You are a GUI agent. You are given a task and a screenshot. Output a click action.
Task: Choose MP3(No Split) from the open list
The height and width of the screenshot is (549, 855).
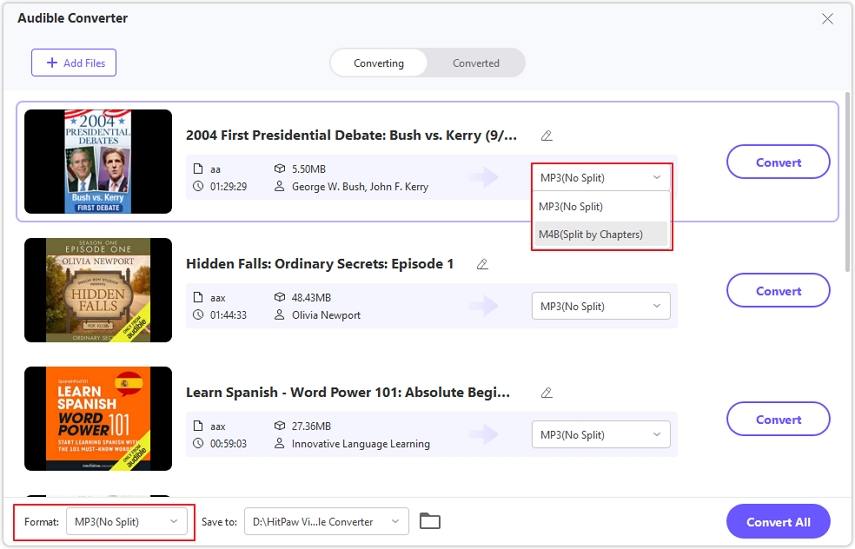601,207
